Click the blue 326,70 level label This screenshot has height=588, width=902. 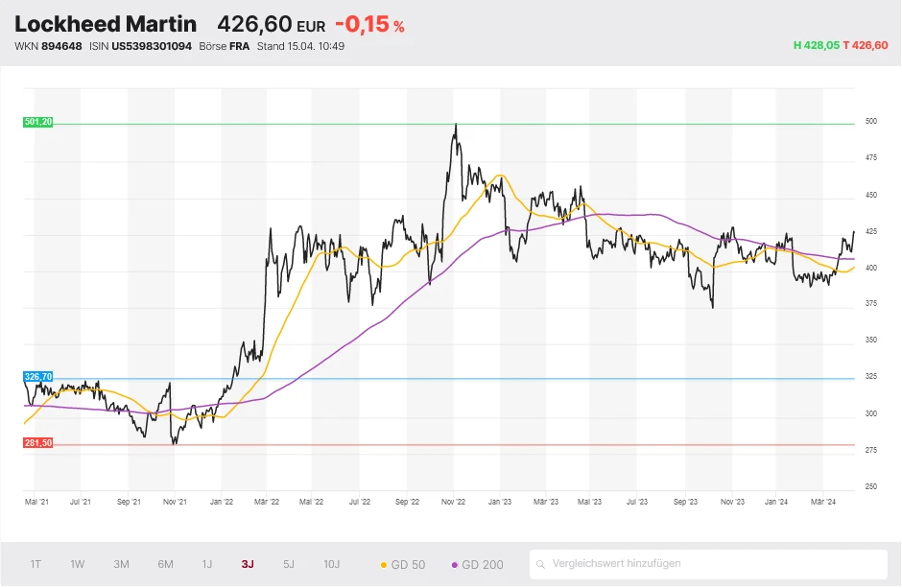[37, 376]
